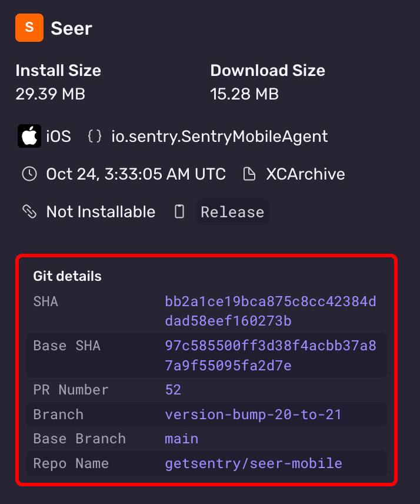Click the chain link icon near Not Installable
420x504 pixels.
coord(29,211)
